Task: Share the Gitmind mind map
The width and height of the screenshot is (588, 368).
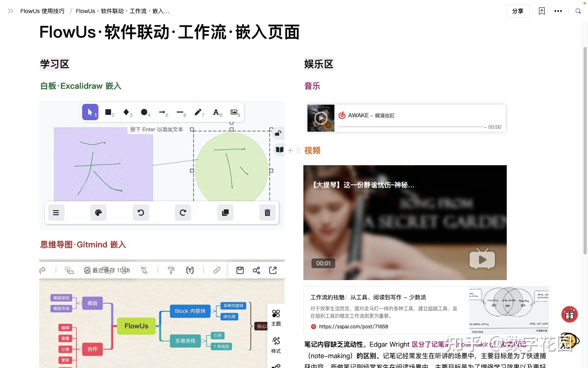Action: 256,270
